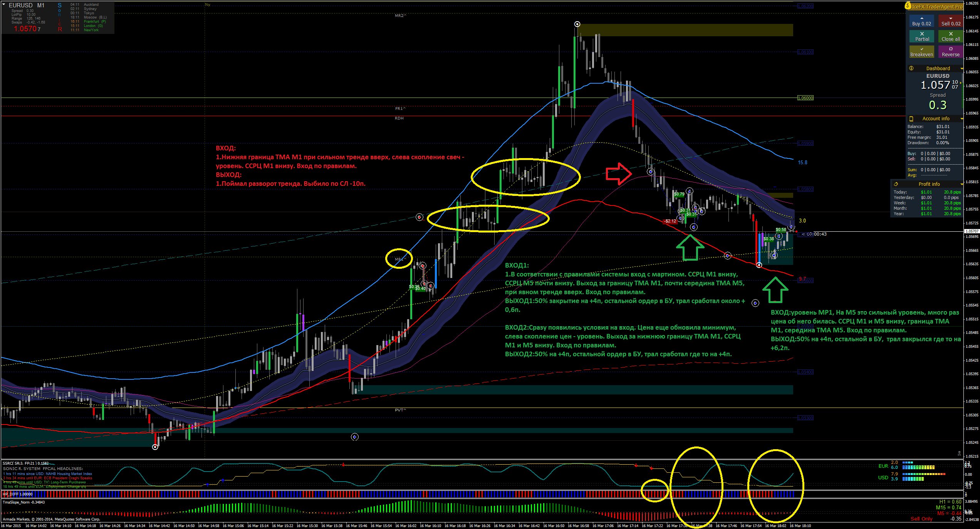Click the $0.79 profit trade label
The image size is (980, 529).
680,194
